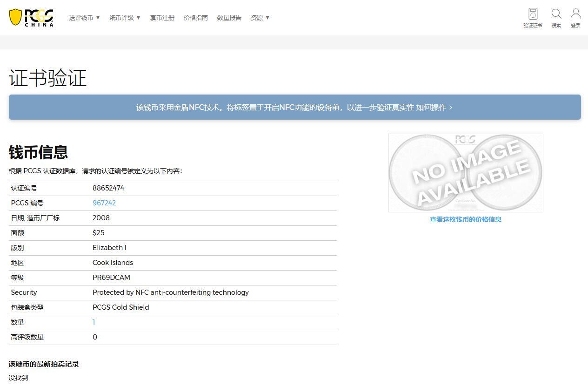Select the denomination value $25
This screenshot has width=588, height=387.
[99, 233]
